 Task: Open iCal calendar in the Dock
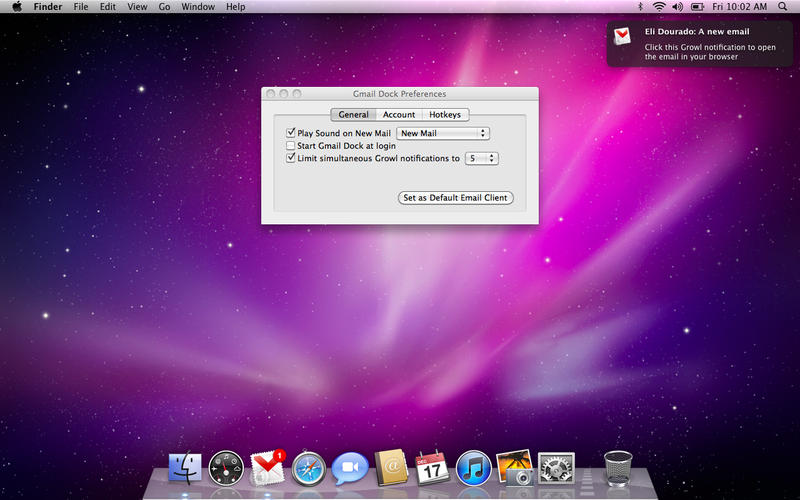point(432,466)
